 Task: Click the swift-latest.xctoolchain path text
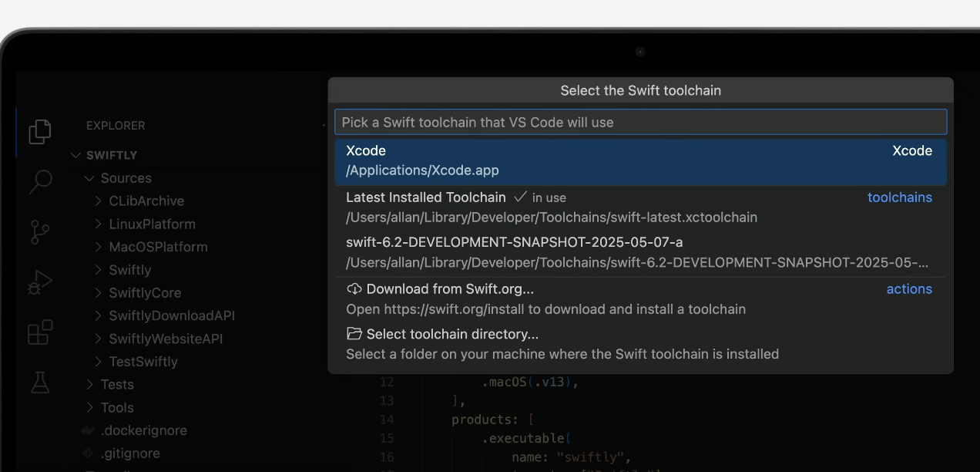(x=552, y=217)
